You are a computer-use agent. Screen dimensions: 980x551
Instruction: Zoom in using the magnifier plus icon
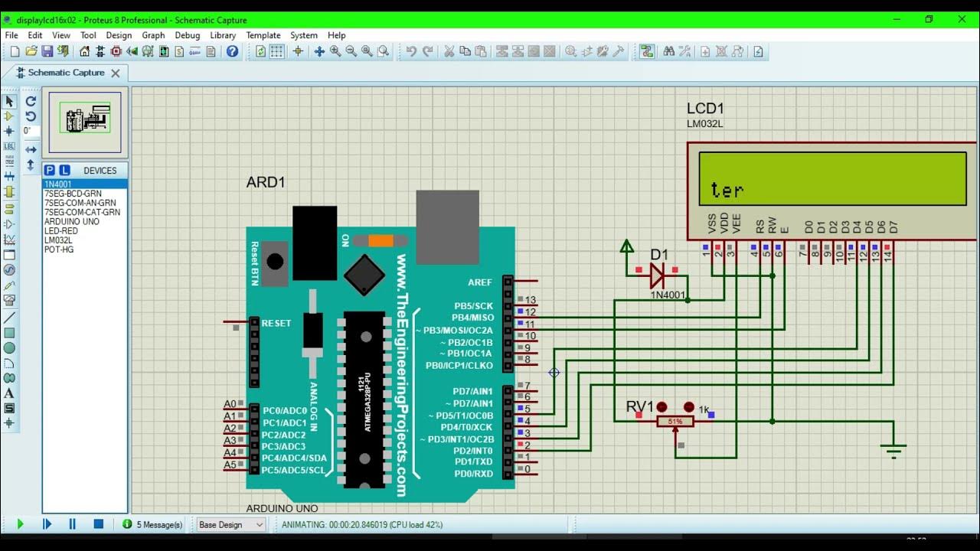pos(335,51)
